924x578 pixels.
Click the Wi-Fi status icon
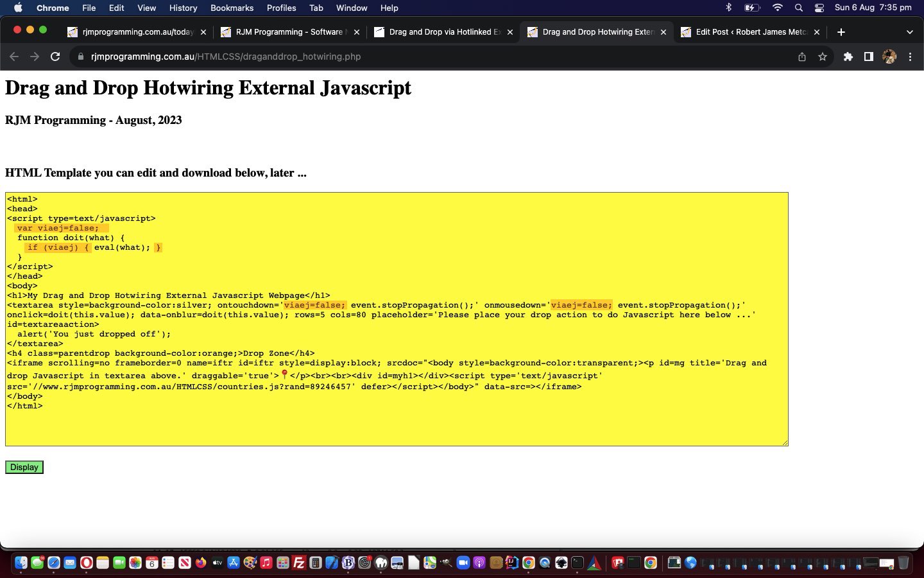[778, 8]
